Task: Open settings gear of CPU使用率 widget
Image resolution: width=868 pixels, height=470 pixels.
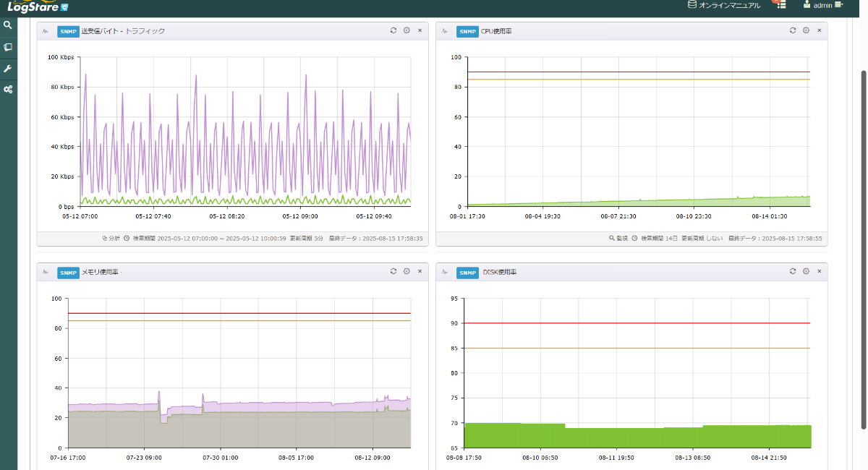Action: click(x=806, y=30)
